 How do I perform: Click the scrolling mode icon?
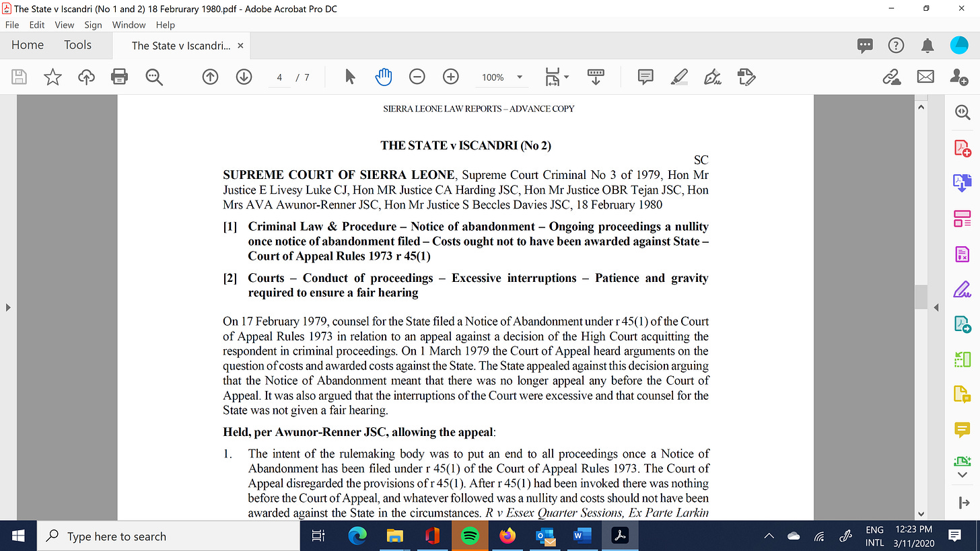596,77
